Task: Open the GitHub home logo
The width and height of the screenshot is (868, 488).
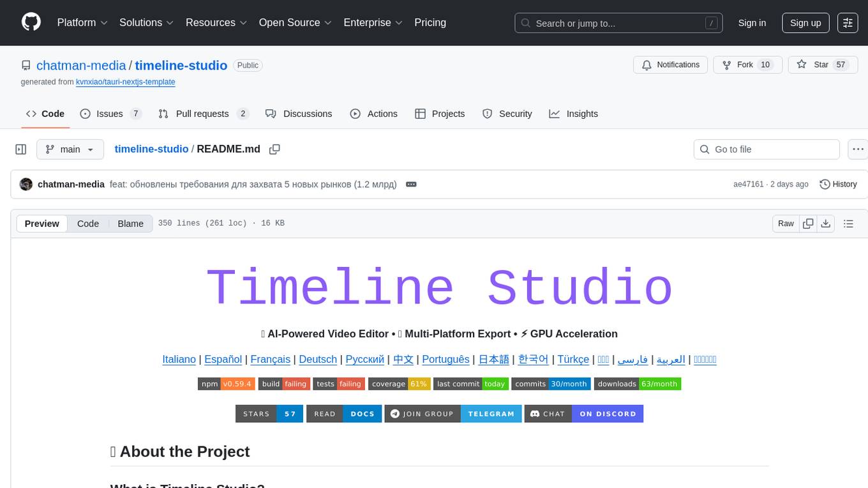Action: 31,22
